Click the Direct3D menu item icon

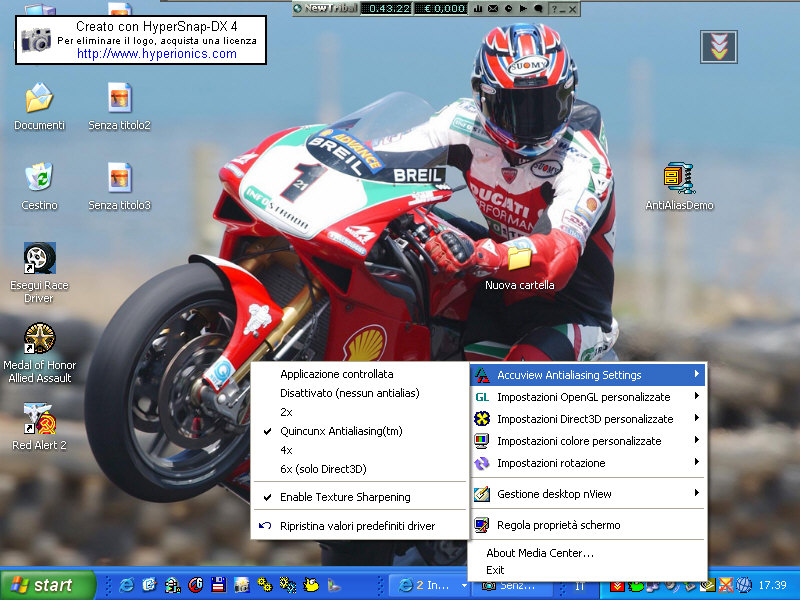coord(482,419)
